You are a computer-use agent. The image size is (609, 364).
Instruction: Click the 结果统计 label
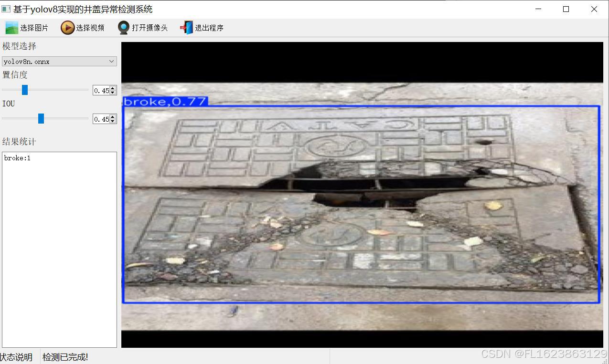19,142
